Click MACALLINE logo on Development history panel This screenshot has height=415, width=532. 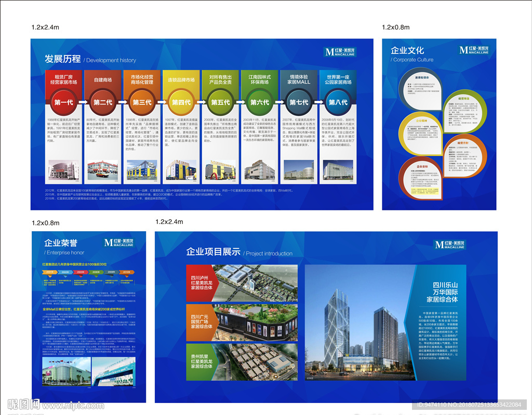(340, 51)
